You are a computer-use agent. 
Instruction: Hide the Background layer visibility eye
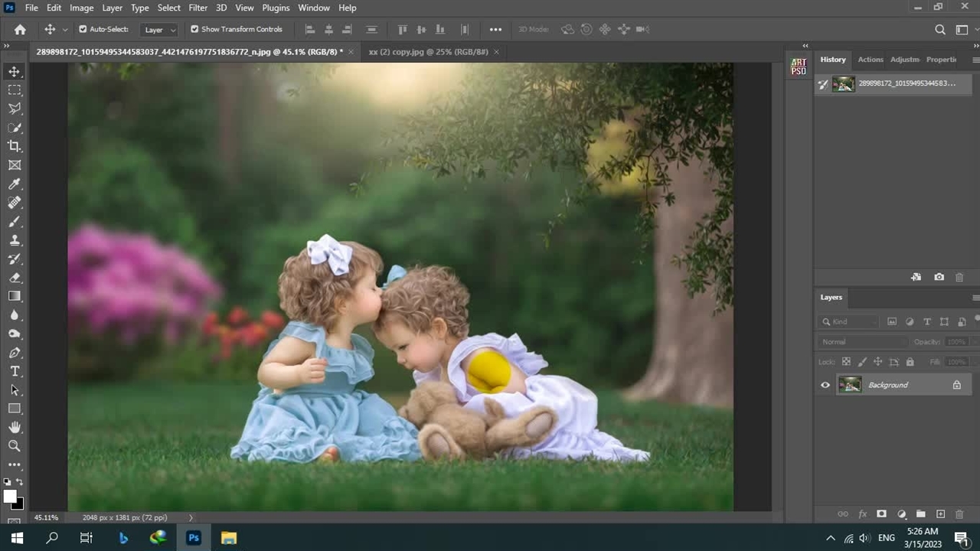coord(825,385)
